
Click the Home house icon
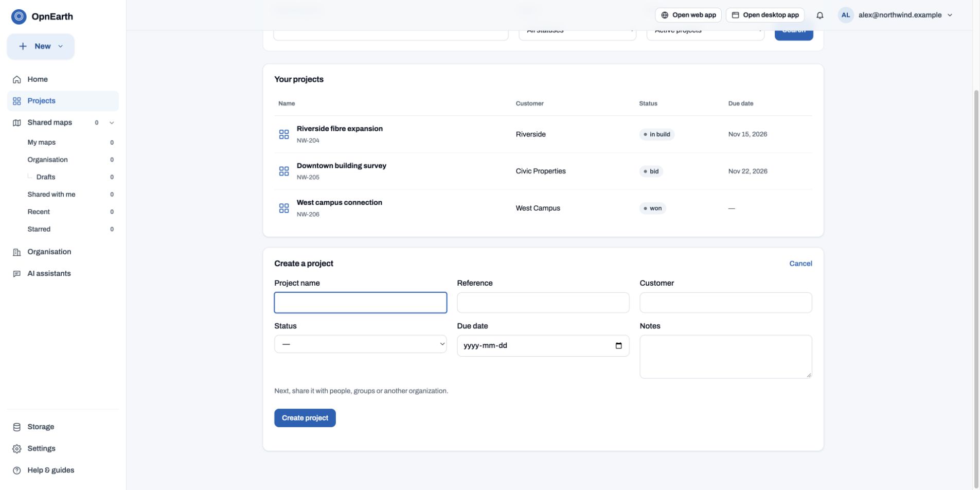pos(17,79)
